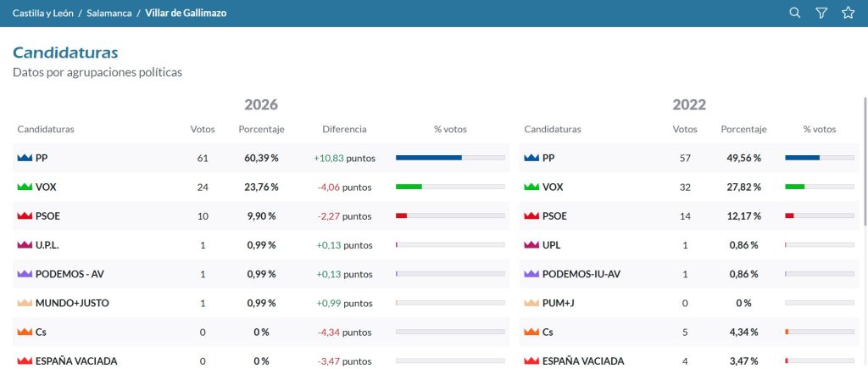Click the PODEMOS - AV crown icon
Screen dimensions: 868x369
point(25,274)
